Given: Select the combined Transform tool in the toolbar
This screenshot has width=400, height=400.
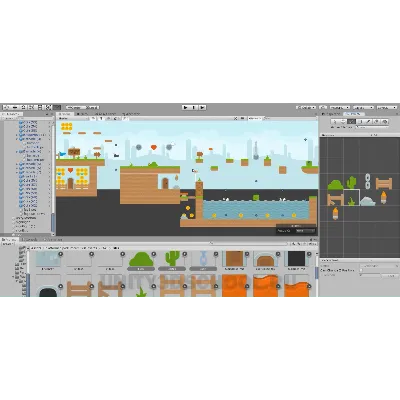Looking at the screenshot, I should (x=48, y=107).
